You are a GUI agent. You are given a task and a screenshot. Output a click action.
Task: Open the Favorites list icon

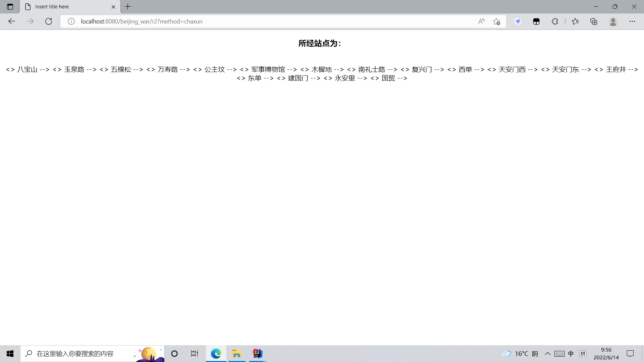(x=575, y=21)
